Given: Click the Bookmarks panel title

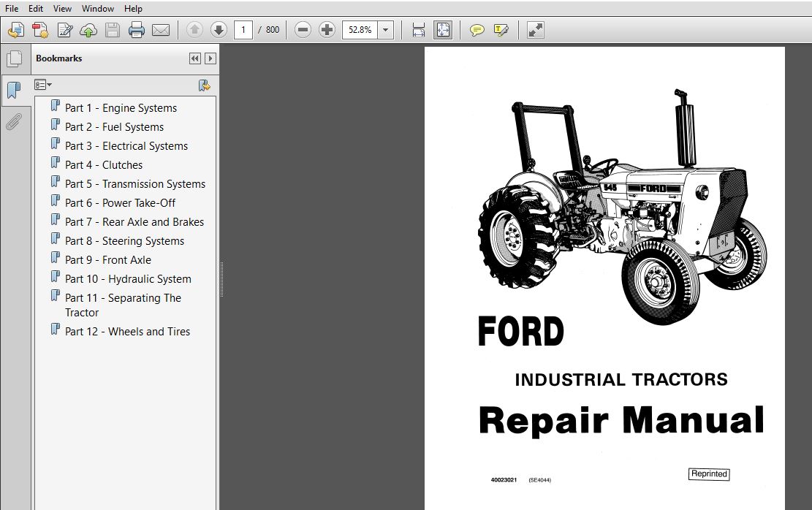Looking at the screenshot, I should 58,58.
